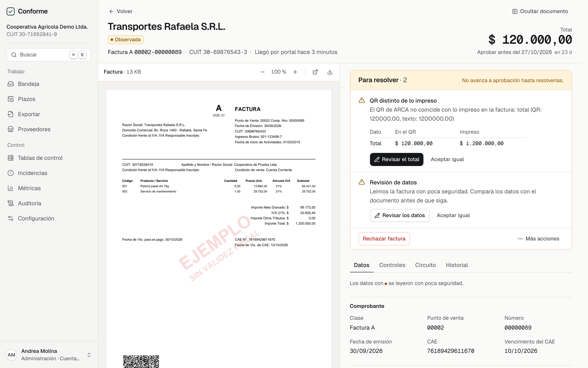Viewport: 588px width, 368px height.
Task: Open the invoice in a new window
Action: click(315, 72)
